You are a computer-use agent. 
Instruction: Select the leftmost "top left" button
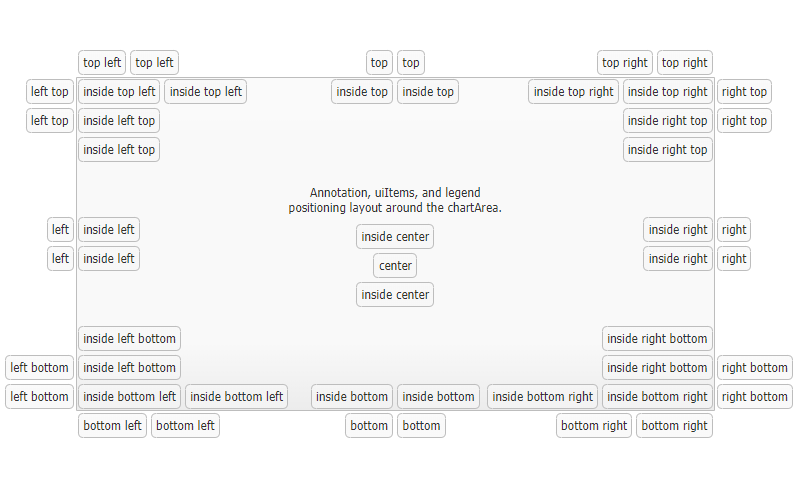pos(102,63)
